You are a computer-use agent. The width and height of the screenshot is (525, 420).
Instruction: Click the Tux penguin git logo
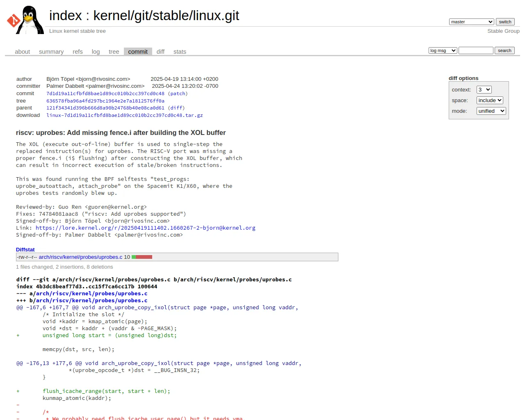(x=25, y=20)
